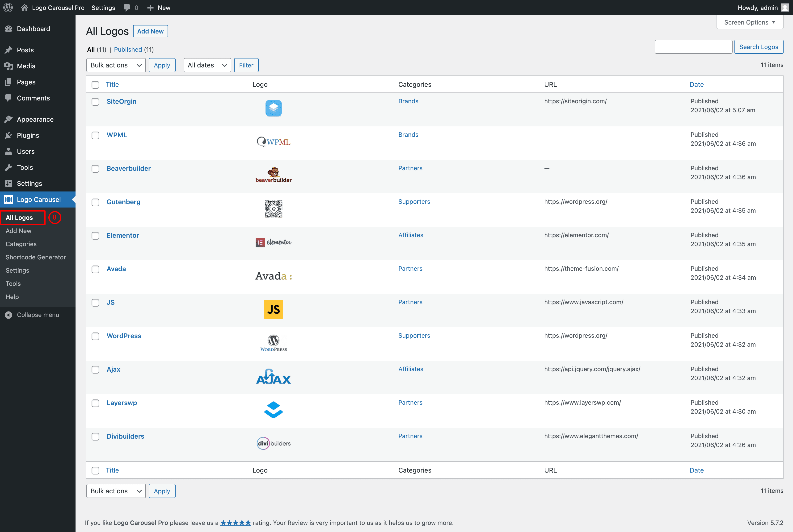Screen dimensions: 793x532
Task: Open the top Bulk actions dropdown
Action: 116,65
